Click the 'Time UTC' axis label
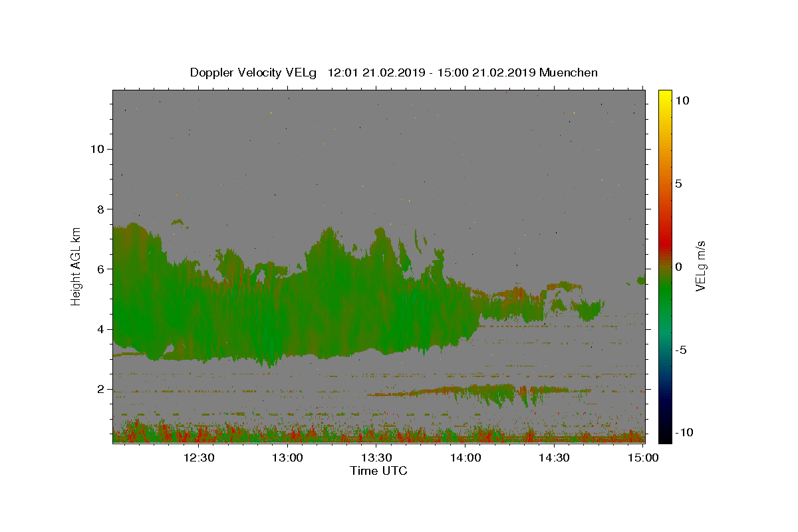Viewport: 798px width, 532px height. click(x=378, y=471)
